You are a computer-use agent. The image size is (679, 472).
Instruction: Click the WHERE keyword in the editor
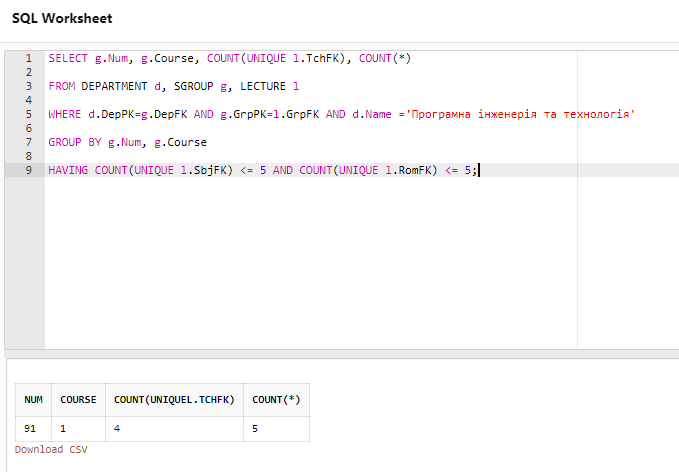pos(65,114)
